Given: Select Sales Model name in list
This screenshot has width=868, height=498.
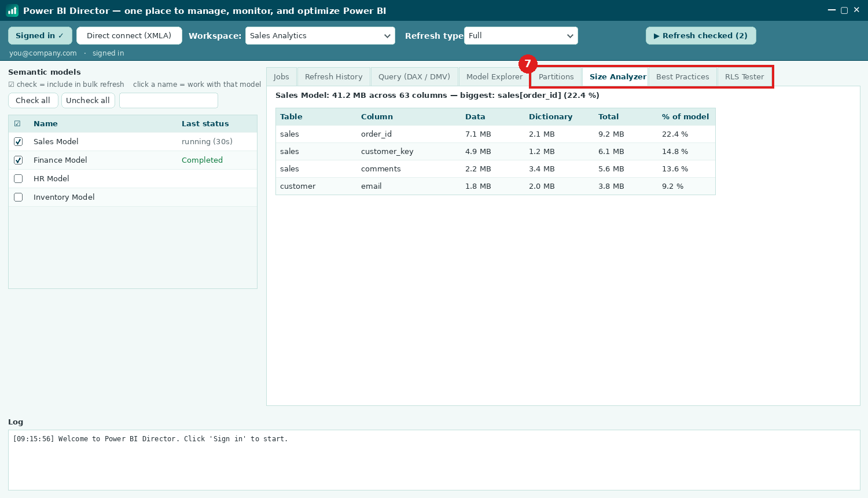Looking at the screenshot, I should click(56, 142).
